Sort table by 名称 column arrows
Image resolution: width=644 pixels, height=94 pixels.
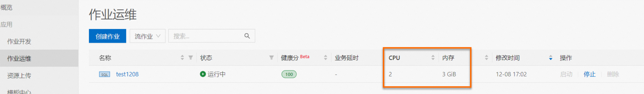coord(182,58)
